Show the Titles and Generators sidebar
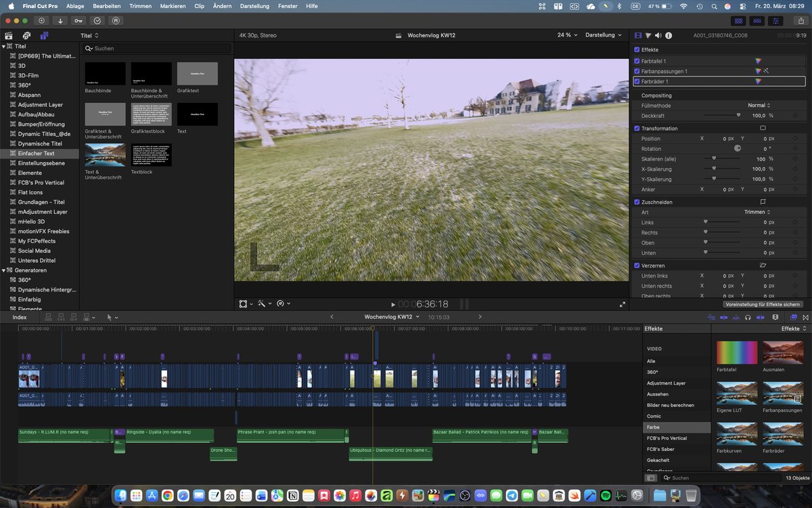The height and width of the screenshot is (508, 812). tap(44, 35)
